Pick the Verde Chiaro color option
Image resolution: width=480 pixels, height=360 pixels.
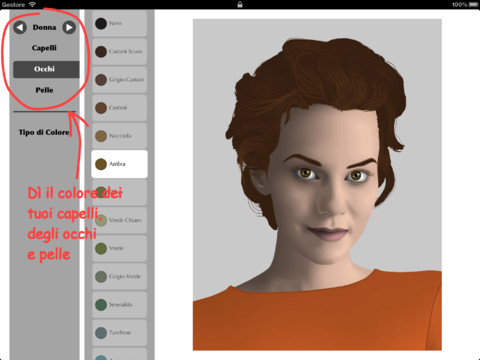(119, 220)
